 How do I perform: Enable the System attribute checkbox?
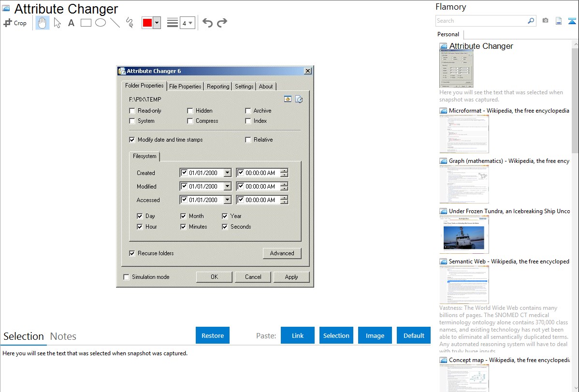[132, 121]
